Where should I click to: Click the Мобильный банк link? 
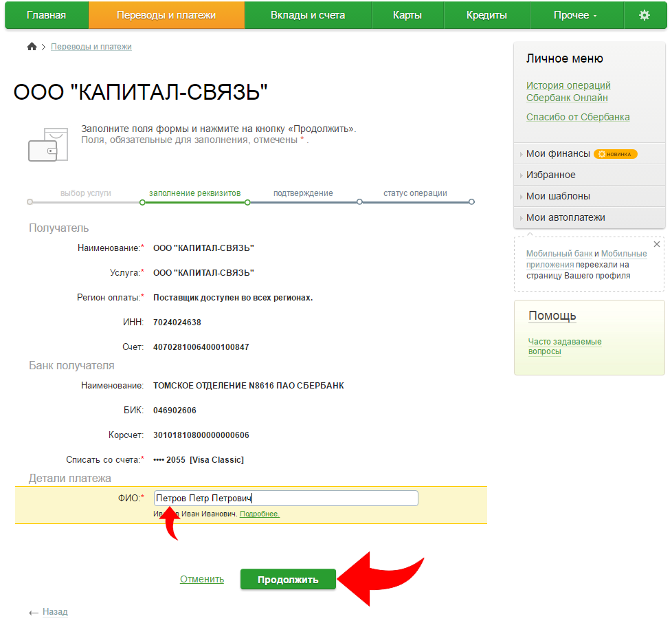559,254
